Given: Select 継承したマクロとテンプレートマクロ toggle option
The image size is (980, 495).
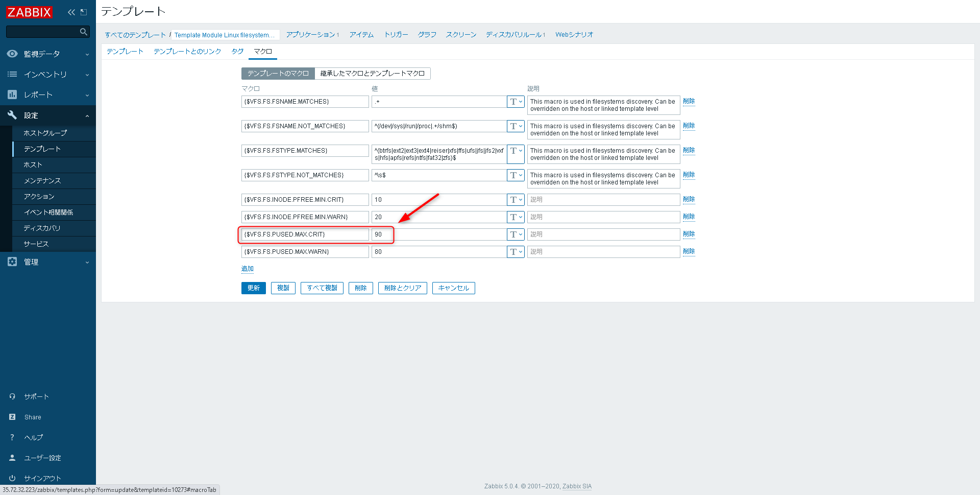Looking at the screenshot, I should pyautogui.click(x=373, y=74).
